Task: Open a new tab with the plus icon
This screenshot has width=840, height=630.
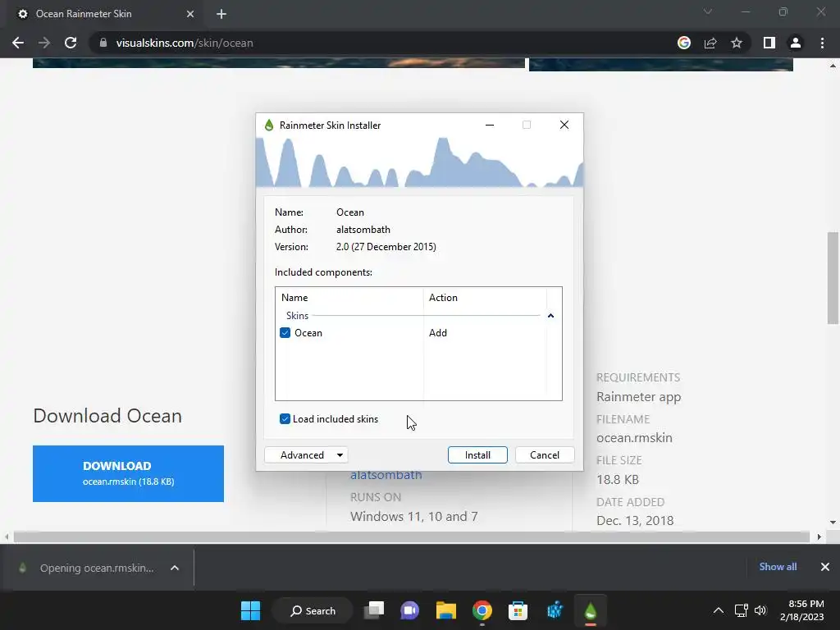Action: click(221, 14)
